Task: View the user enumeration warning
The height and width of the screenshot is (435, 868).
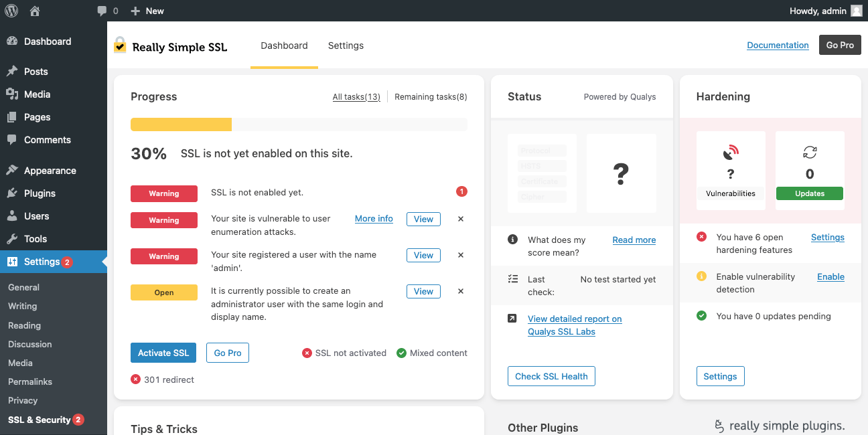Action: click(x=423, y=219)
